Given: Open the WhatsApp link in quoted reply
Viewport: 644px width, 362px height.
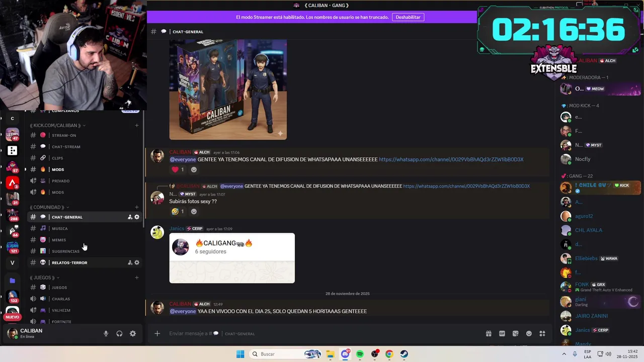Looking at the screenshot, I should (x=466, y=186).
